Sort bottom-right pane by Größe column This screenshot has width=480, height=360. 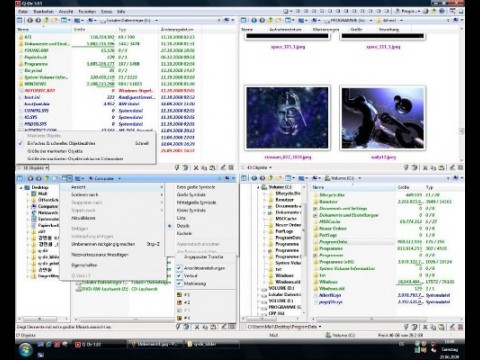pyautogui.click(x=411, y=187)
